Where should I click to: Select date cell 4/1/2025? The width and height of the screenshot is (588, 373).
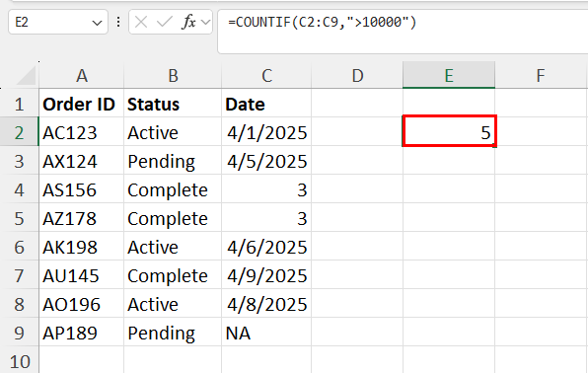(x=266, y=132)
